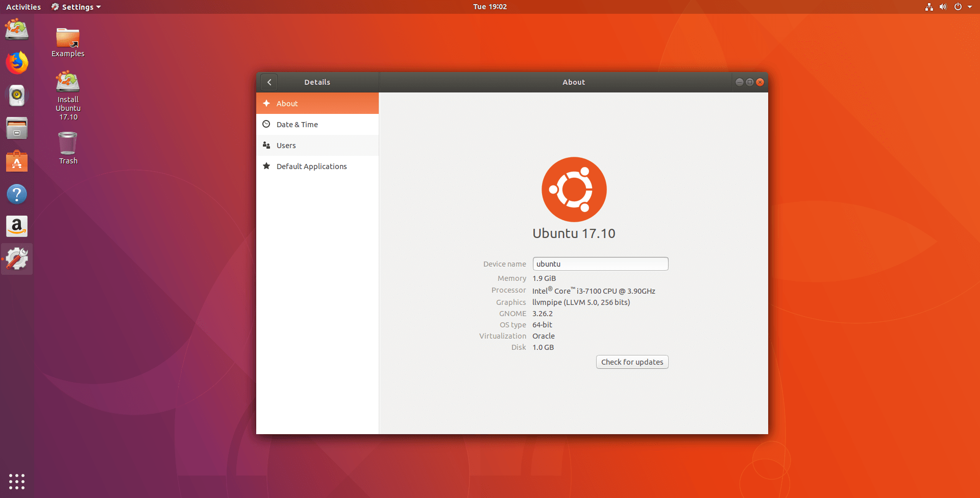Close the Settings window
The width and height of the screenshot is (980, 498).
click(760, 82)
